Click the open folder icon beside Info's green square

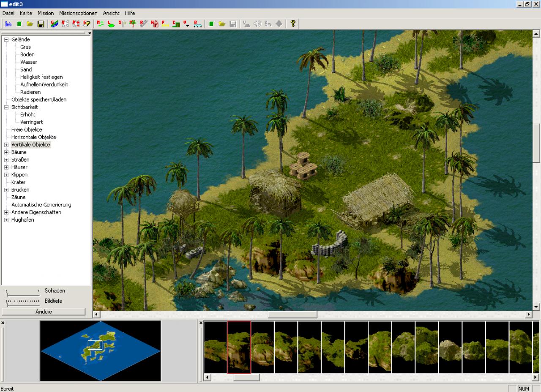(x=30, y=24)
